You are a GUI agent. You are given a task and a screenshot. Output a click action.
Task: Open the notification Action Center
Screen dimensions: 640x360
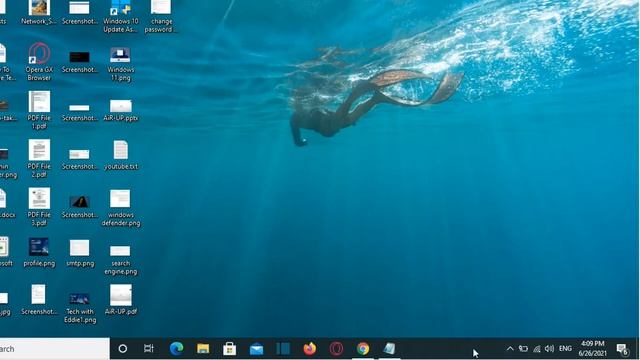pos(622,349)
